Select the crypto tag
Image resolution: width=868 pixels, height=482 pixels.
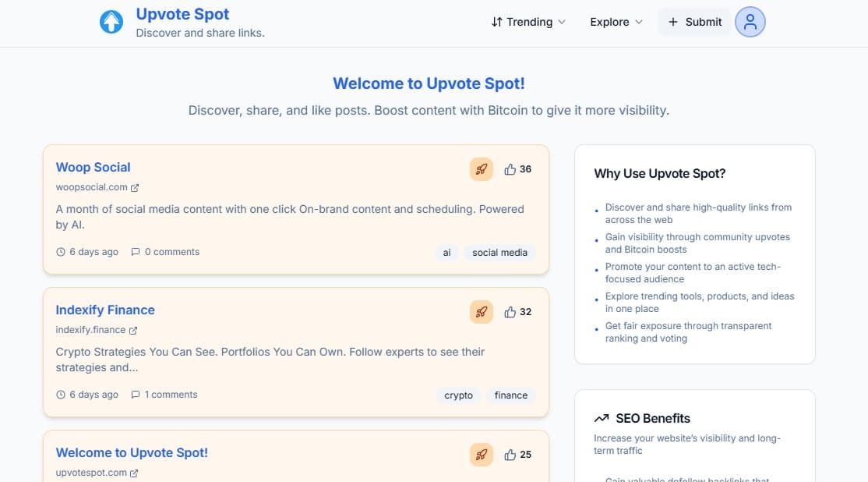point(458,395)
